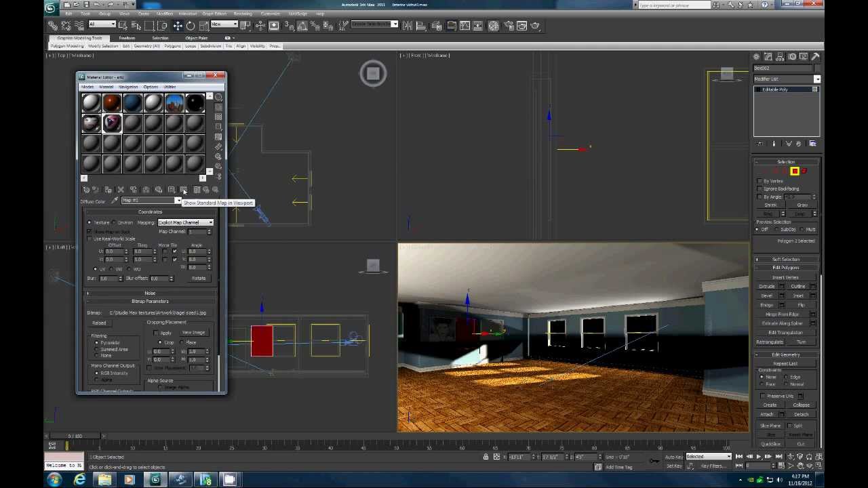Open the Customize menu
The image size is (868, 488).
pos(270,14)
